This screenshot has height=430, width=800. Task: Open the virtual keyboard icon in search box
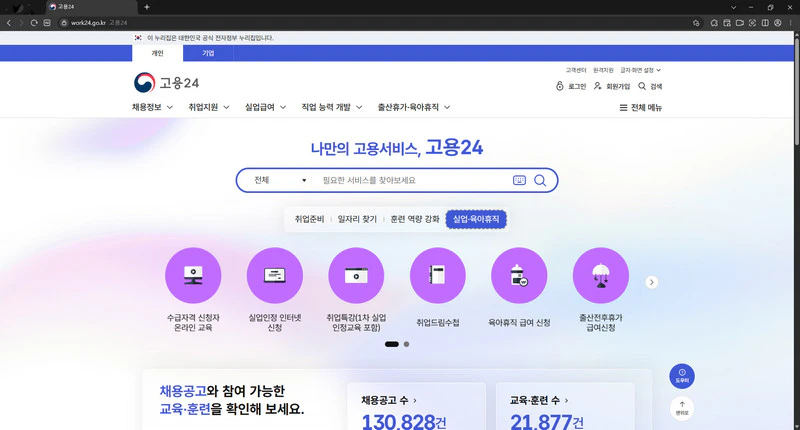(x=519, y=180)
